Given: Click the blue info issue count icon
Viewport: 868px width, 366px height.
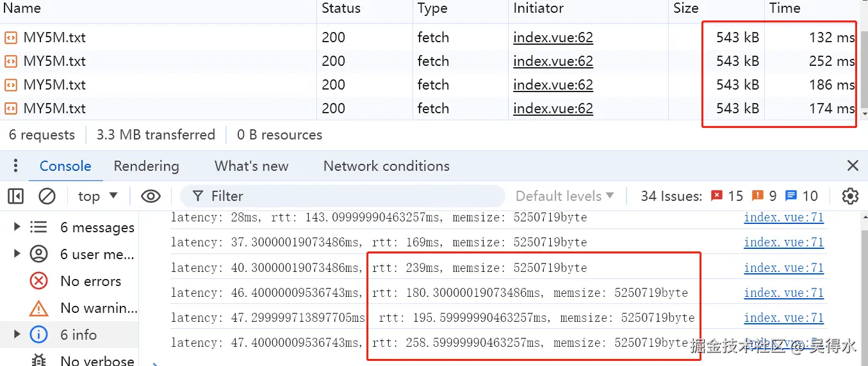Looking at the screenshot, I should coord(791,196).
